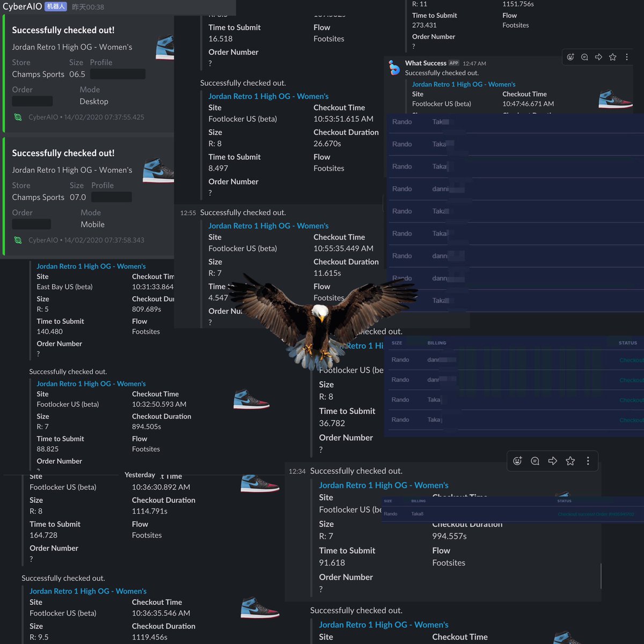The image size is (644, 644).
Task: Open sneaker thumbnail in Champs Sports 07.0 card
Action: [x=158, y=171]
